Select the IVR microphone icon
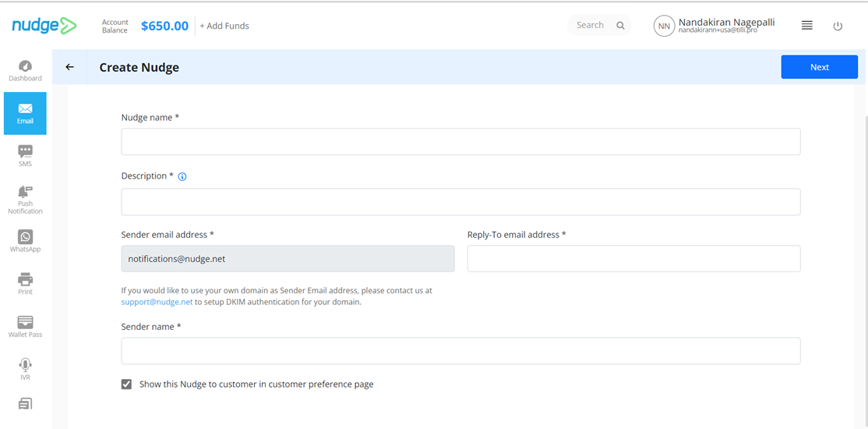 coord(25,365)
